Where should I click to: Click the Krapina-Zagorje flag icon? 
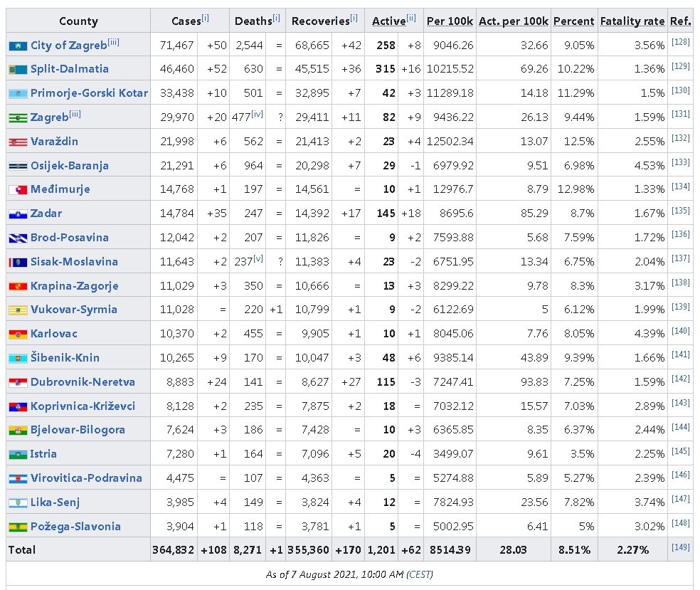click(x=18, y=286)
